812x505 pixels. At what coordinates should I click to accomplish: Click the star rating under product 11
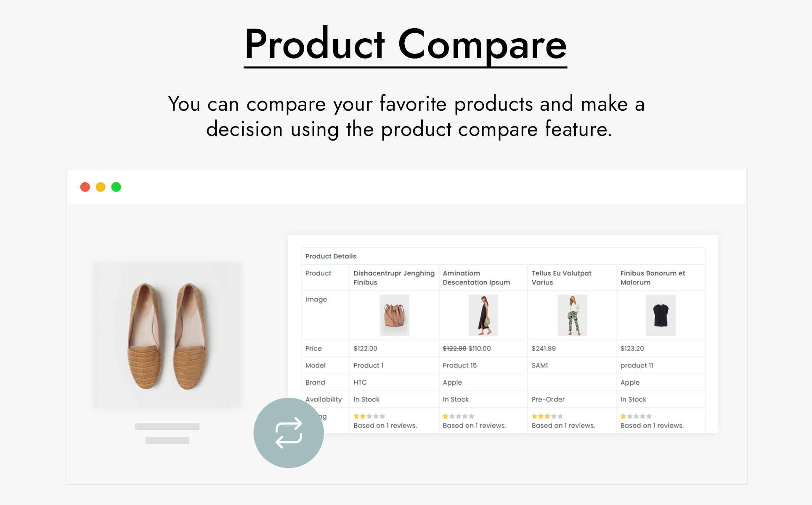pyautogui.click(x=636, y=416)
